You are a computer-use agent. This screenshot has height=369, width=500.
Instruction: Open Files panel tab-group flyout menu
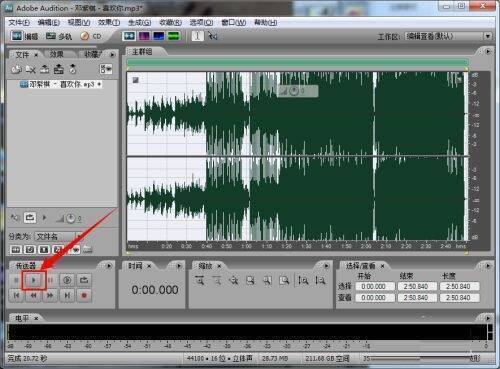pos(112,55)
